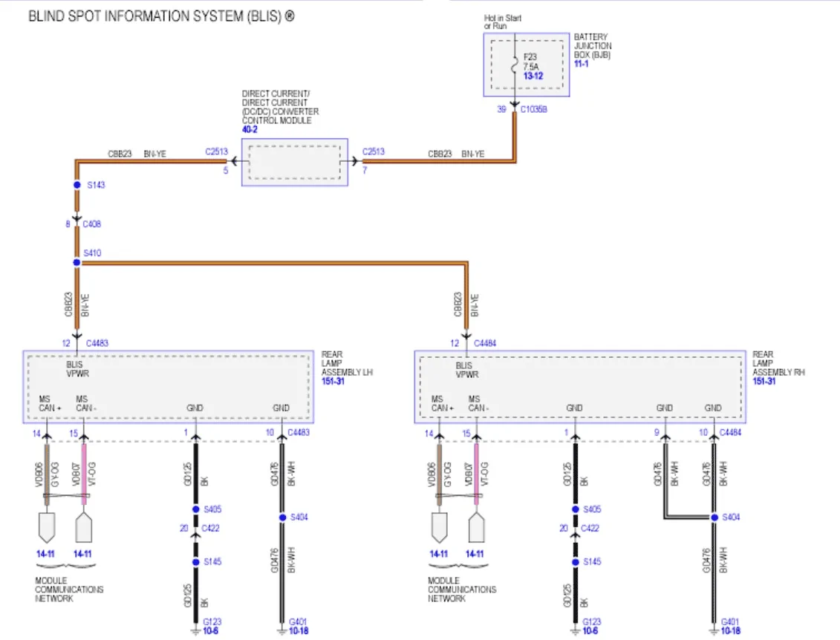The height and width of the screenshot is (640, 840).
Task: Click the Hot in Start or Run label
Action: pos(502,22)
